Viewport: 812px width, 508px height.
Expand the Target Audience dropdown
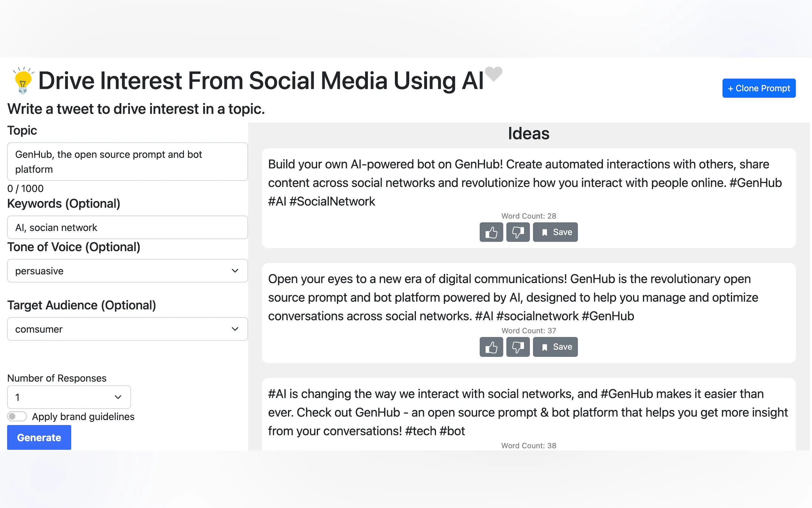(127, 329)
